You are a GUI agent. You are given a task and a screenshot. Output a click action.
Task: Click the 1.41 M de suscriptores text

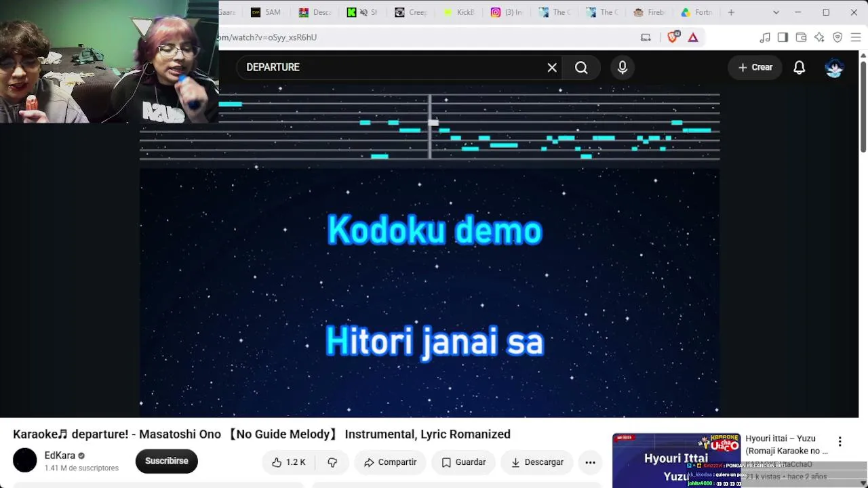pos(81,468)
